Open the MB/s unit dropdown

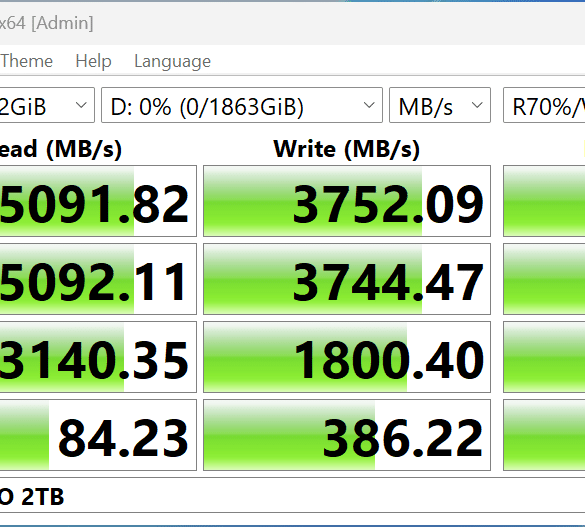(x=440, y=105)
